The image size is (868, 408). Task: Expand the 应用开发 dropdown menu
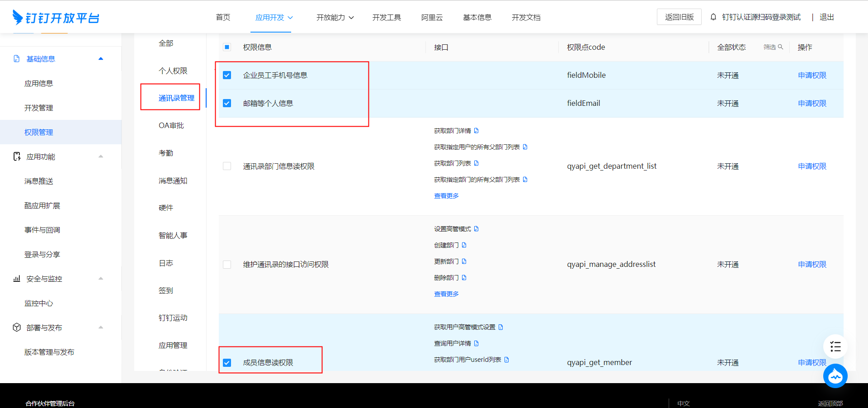point(274,17)
